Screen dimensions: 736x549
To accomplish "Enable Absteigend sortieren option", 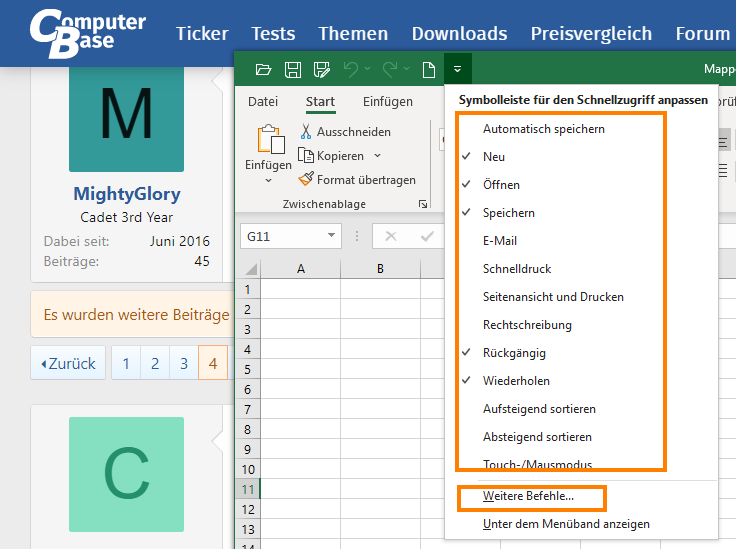I will pos(537,437).
